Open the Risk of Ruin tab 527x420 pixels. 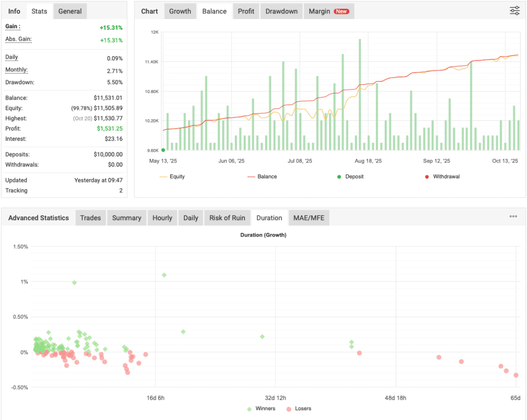point(227,217)
